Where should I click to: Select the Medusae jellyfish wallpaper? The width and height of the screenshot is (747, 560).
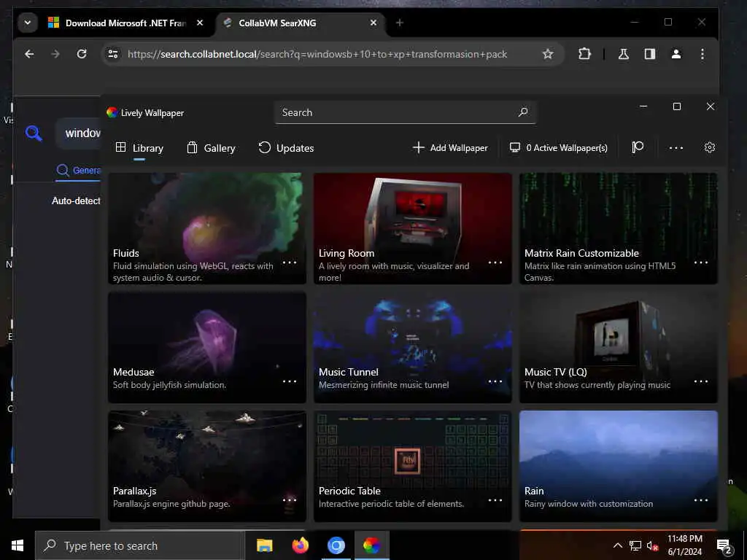pos(206,347)
